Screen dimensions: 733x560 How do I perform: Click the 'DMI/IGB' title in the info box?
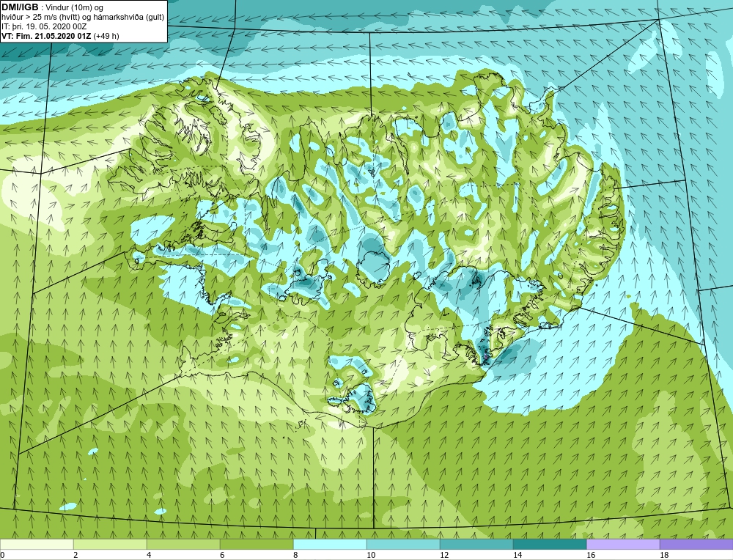click(x=20, y=7)
